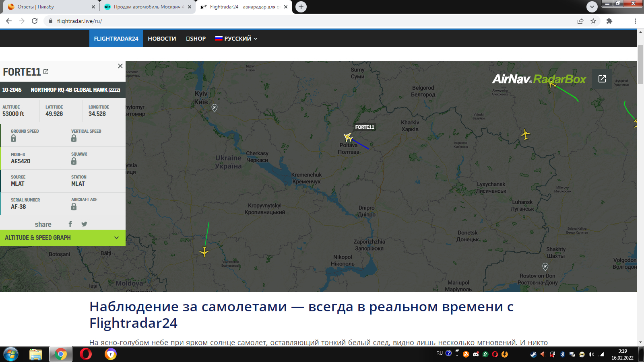Open Windows Explorer from the taskbar

(36, 354)
